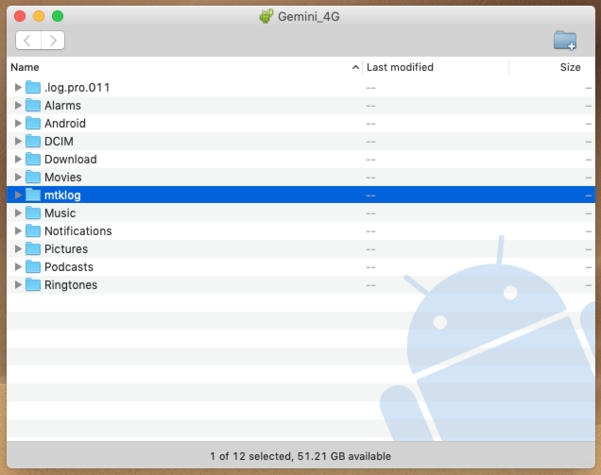Expand the Movies folder disclosure triangle
601x475 pixels.
(x=18, y=177)
